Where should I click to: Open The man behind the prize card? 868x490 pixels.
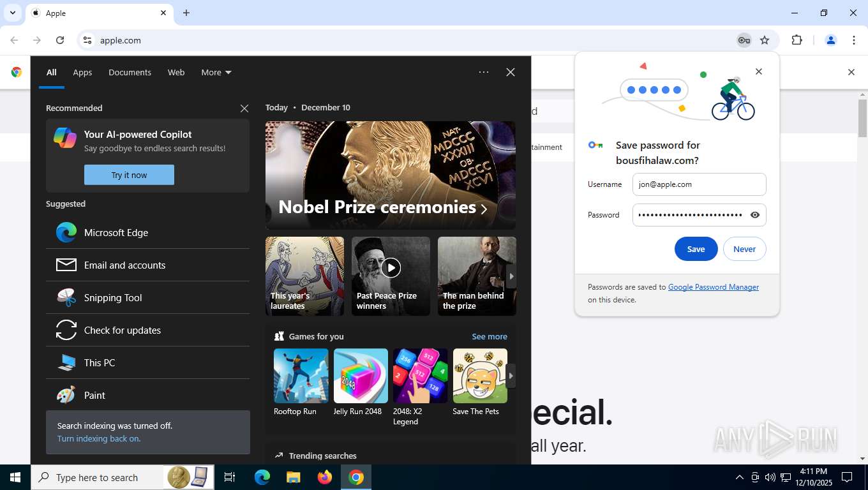coord(477,276)
